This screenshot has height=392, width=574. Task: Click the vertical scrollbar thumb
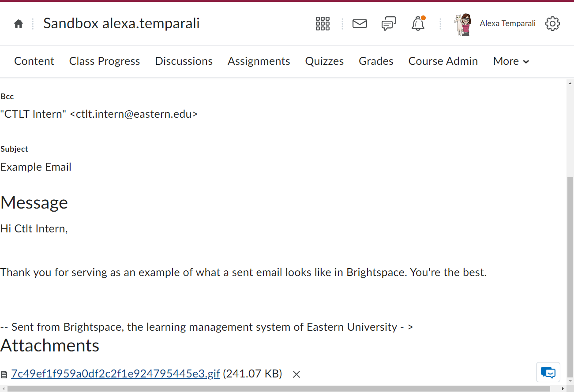(x=570, y=278)
